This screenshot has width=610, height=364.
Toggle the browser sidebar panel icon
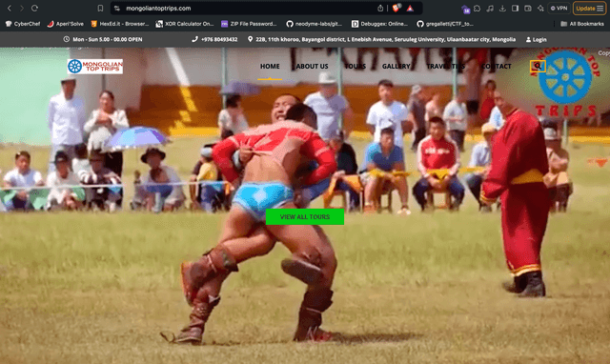point(515,9)
